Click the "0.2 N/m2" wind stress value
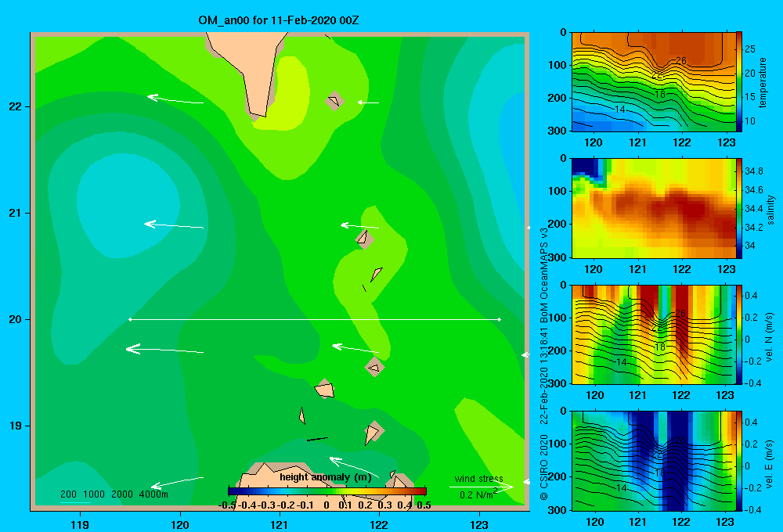Image resolution: width=783 pixels, height=532 pixels. pyautogui.click(x=478, y=494)
